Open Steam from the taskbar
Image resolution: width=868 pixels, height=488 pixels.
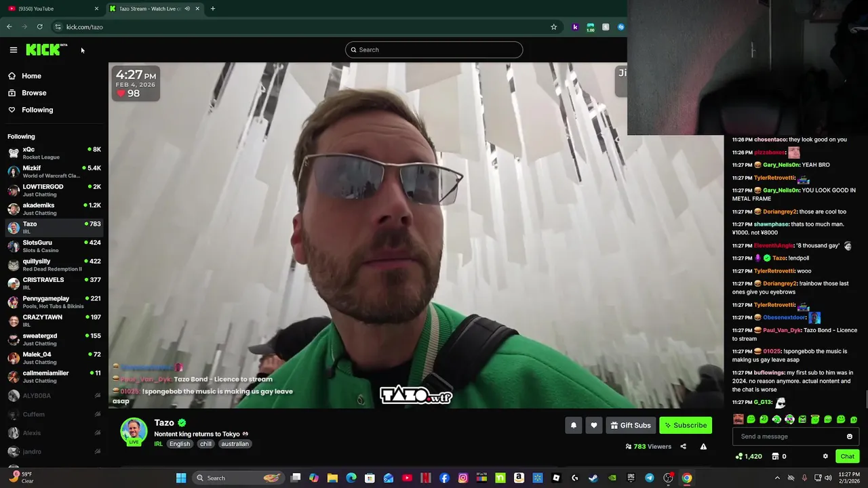tap(593, 478)
